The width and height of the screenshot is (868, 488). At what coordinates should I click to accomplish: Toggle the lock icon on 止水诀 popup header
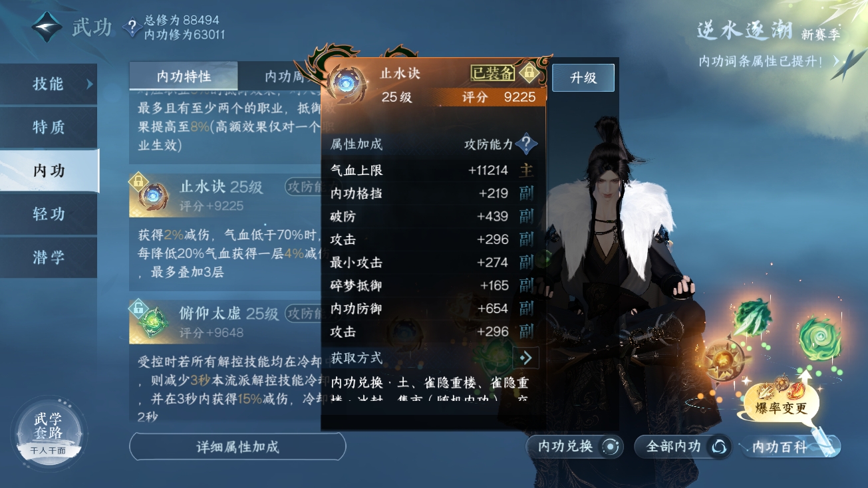click(x=529, y=71)
